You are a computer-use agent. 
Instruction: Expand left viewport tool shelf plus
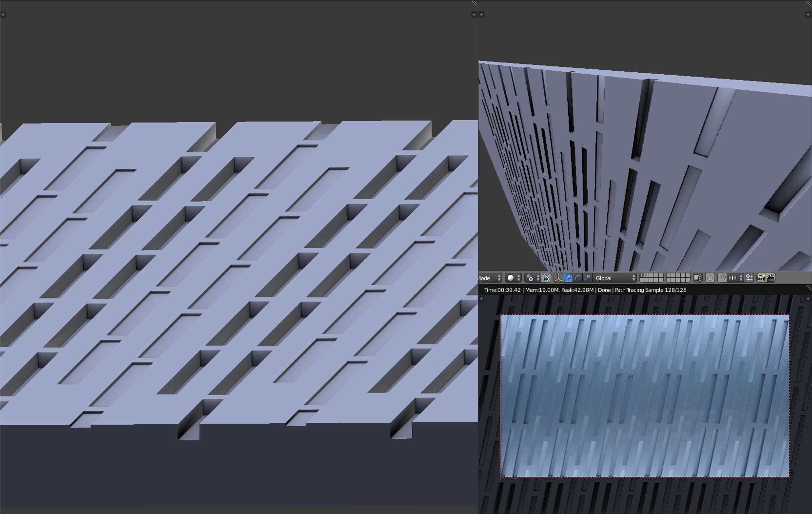pyautogui.click(x=3, y=15)
